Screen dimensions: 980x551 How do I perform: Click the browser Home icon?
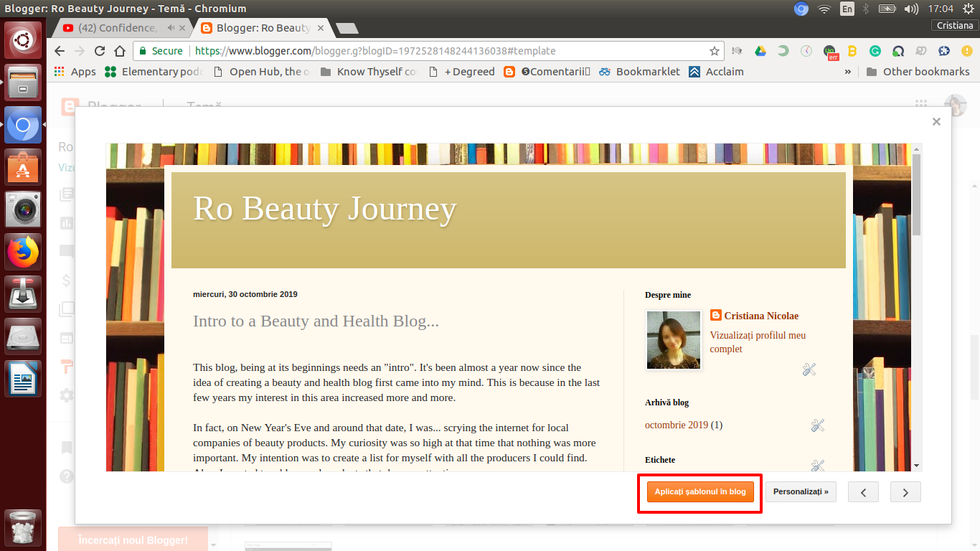(x=120, y=51)
